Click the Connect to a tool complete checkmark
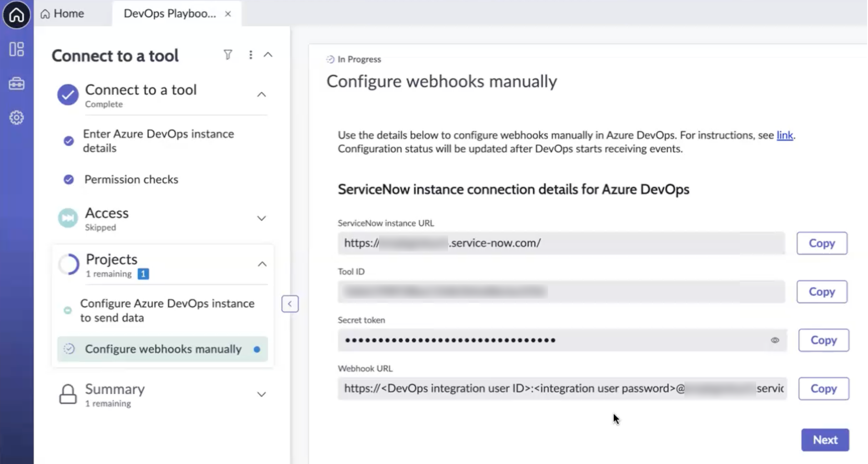 coord(68,94)
